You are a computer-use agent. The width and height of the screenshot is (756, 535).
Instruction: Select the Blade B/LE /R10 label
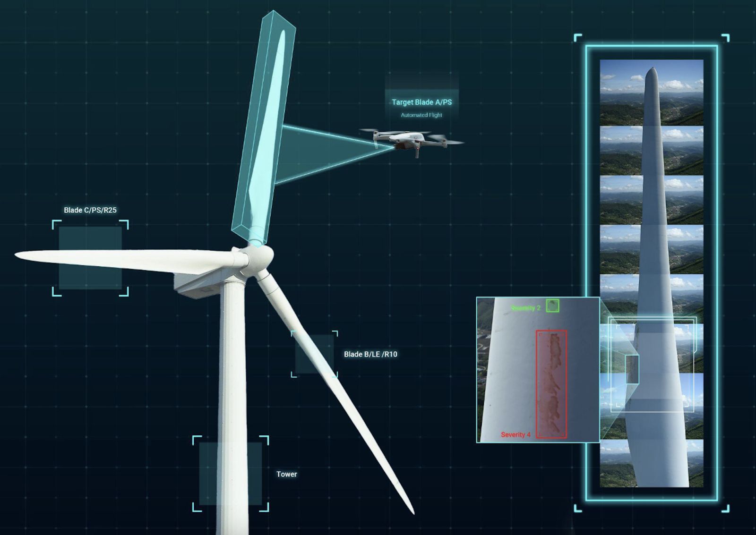pyautogui.click(x=370, y=354)
